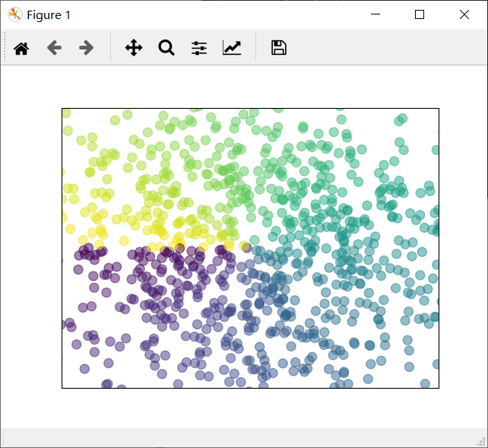Minimize the Figure 1 window

pyautogui.click(x=376, y=14)
